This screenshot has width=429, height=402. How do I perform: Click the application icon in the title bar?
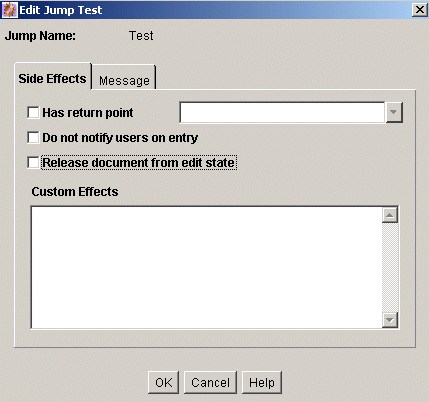[x=9, y=10]
